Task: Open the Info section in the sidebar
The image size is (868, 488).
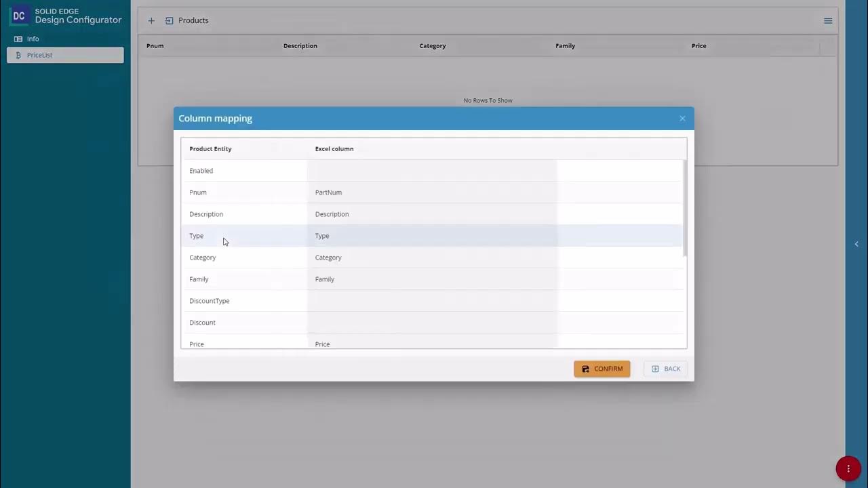Action: pos(33,39)
